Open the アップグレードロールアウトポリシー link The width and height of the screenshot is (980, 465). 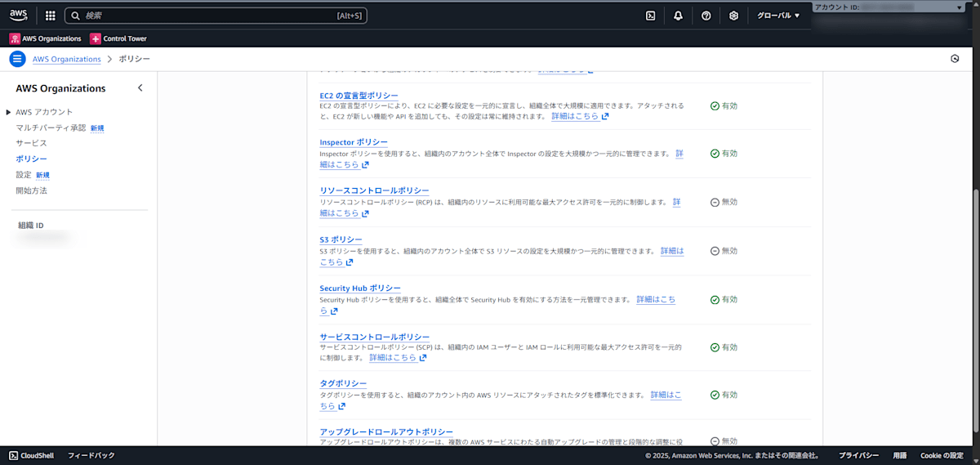[386, 431]
